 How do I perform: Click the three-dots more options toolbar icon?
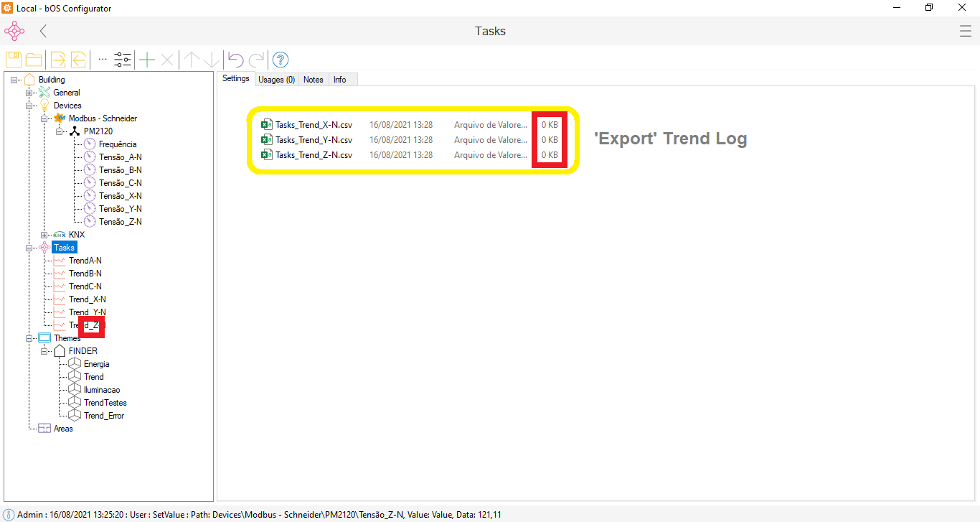103,60
